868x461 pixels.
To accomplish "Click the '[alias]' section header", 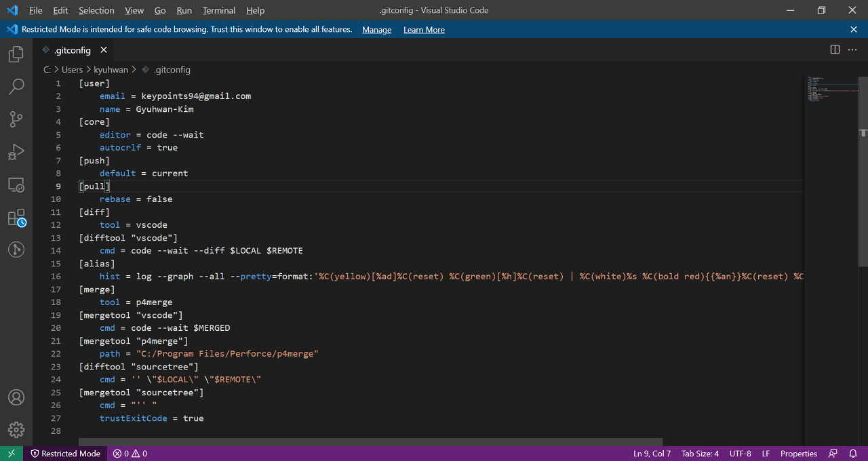I will click(x=97, y=263).
